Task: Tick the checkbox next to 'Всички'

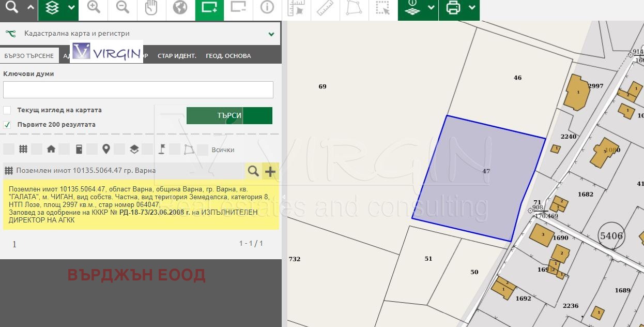Action: [x=203, y=150]
